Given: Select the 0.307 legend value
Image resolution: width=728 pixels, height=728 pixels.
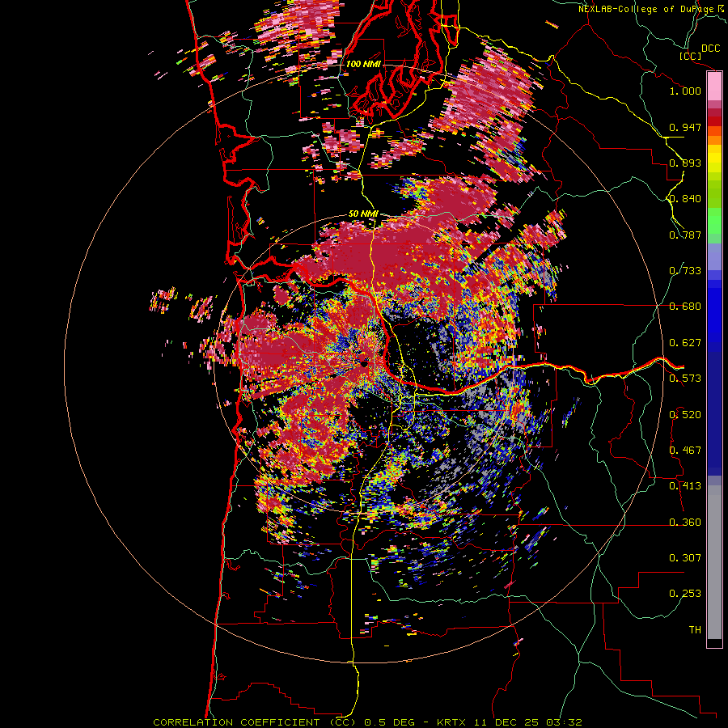Looking at the screenshot, I should pos(685,558).
